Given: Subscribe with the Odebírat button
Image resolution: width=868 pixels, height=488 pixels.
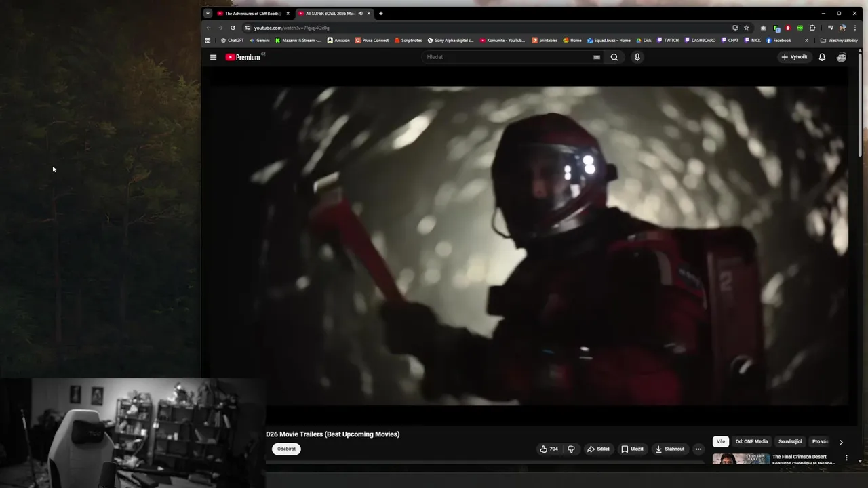Looking at the screenshot, I should [x=286, y=449].
